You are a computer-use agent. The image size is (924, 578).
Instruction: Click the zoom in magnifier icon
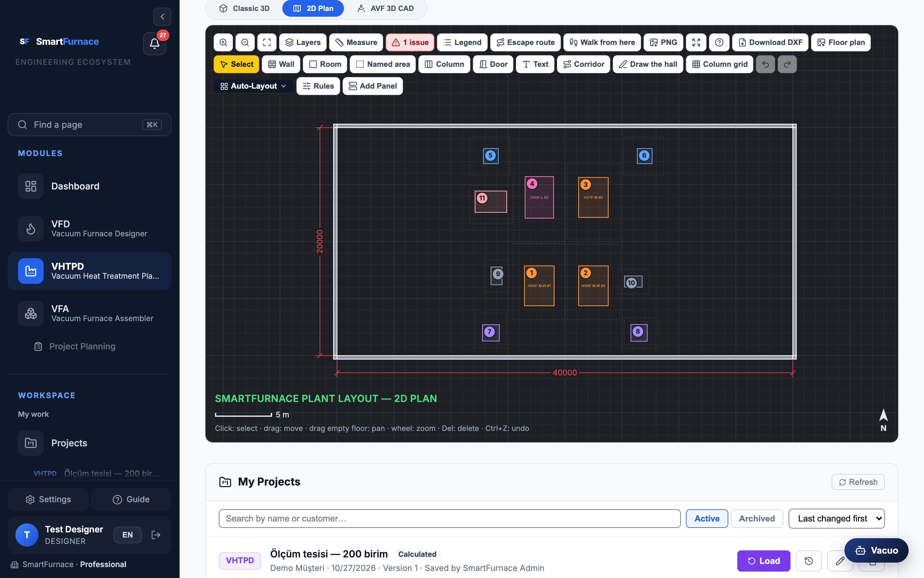point(223,42)
